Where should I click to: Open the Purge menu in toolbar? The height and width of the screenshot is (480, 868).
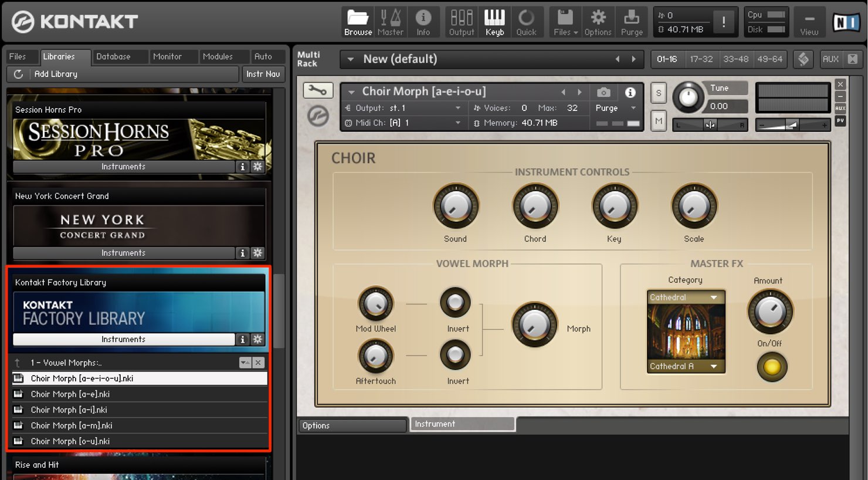click(632, 22)
